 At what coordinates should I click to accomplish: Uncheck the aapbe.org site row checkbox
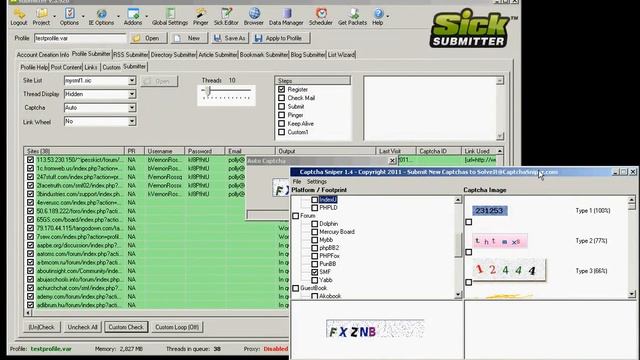click(x=30, y=245)
